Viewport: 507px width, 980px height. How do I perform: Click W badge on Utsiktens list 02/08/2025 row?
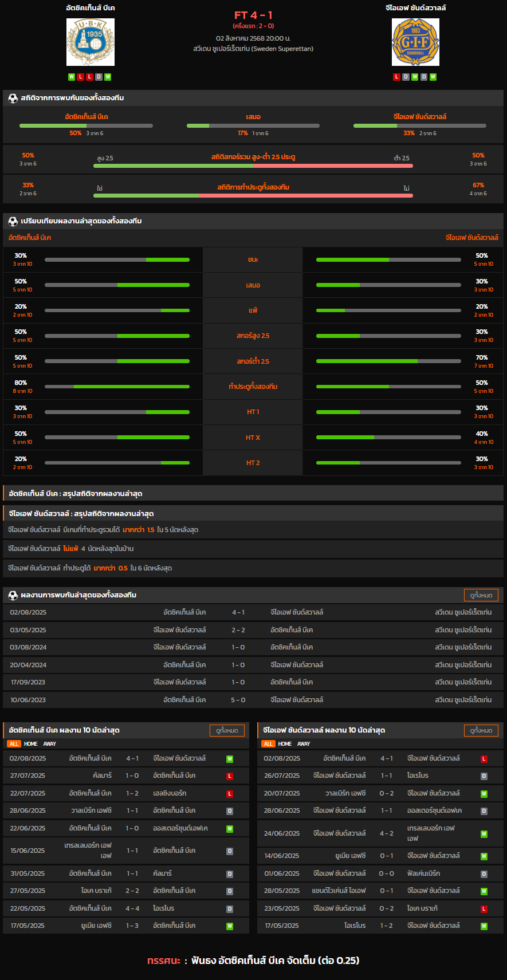[x=230, y=759]
